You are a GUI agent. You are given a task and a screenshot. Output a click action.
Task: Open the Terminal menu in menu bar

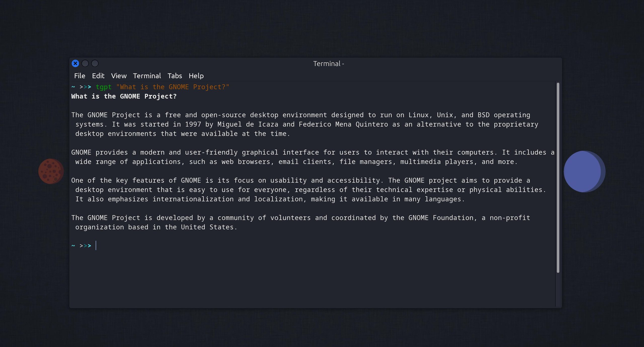coord(147,76)
